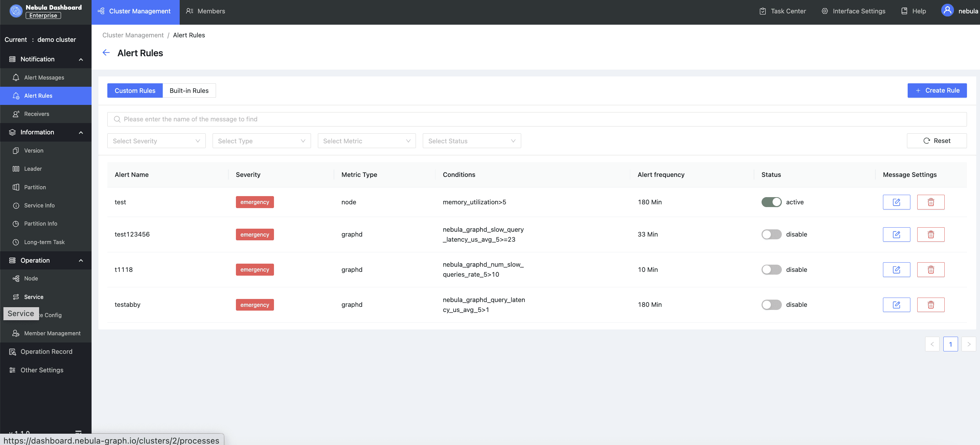980x445 pixels.
Task: Activate the status toggle for testabby
Action: [x=771, y=304]
